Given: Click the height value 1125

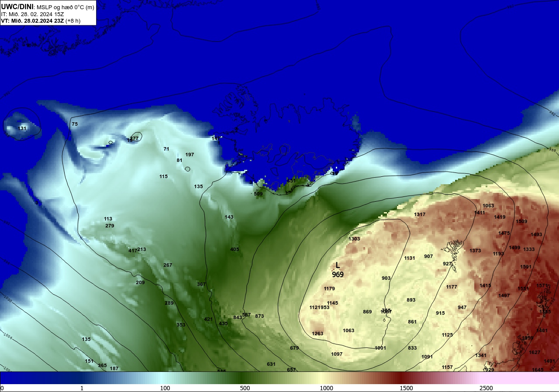Looking at the screenshot, I should (447, 335).
